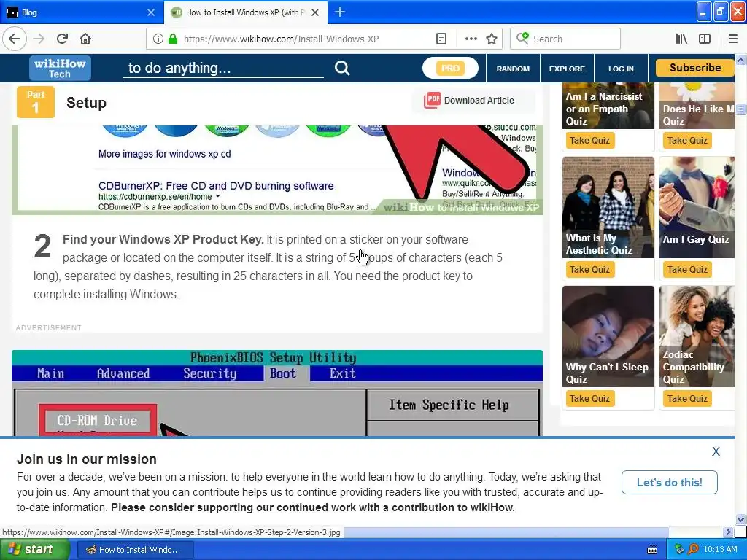The height and width of the screenshot is (560, 747).
Task: Open the RANDOM menu item
Action: click(513, 69)
